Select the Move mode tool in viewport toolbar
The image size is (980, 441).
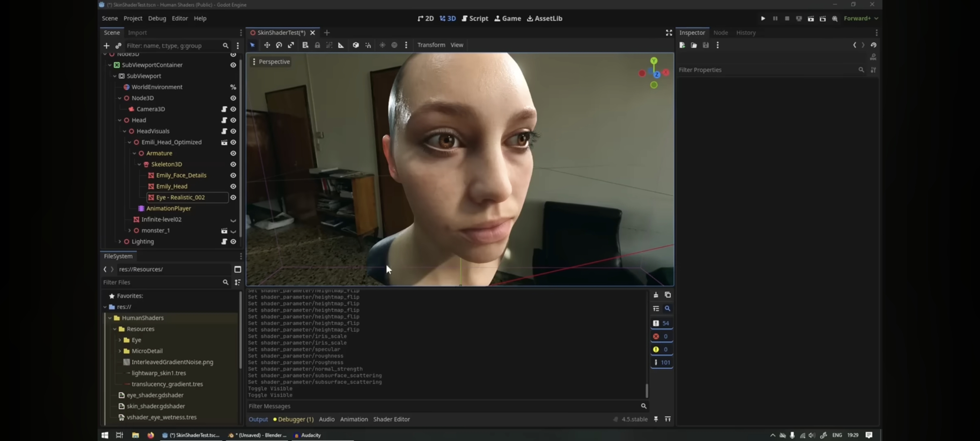pos(267,45)
